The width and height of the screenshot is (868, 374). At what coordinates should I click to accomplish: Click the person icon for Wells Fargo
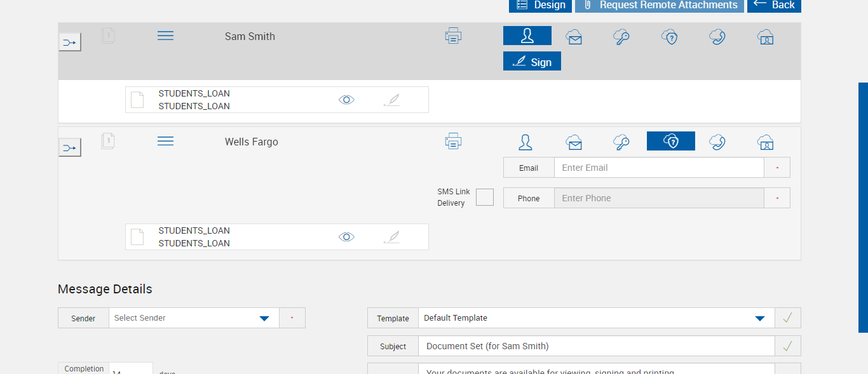pyautogui.click(x=525, y=142)
